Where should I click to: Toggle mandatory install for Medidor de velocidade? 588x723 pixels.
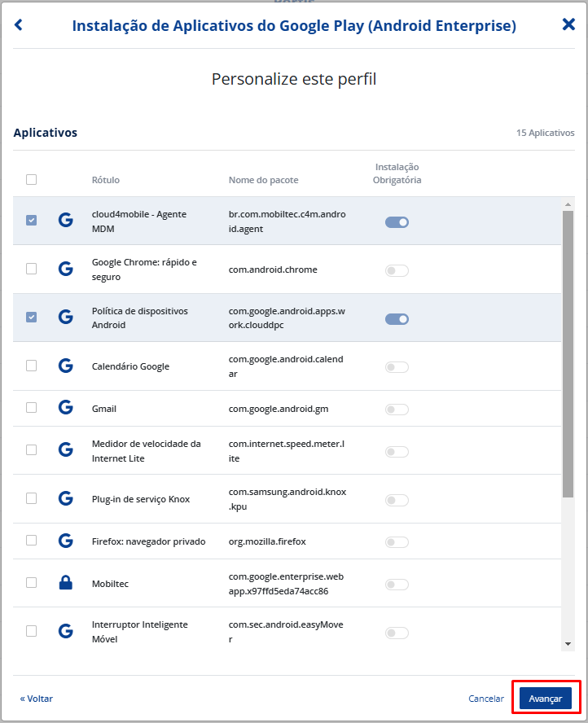click(x=397, y=452)
